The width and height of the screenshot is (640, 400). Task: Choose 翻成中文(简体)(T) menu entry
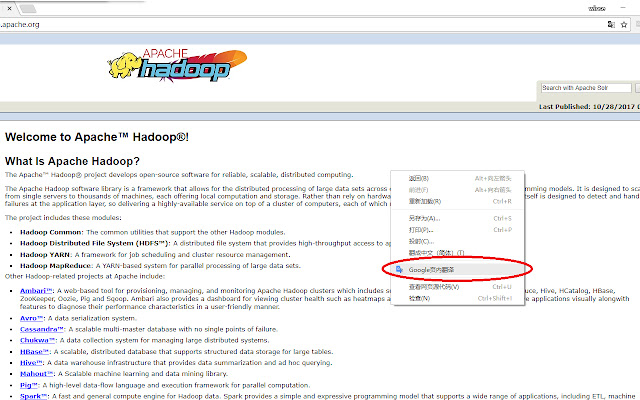coord(458,253)
